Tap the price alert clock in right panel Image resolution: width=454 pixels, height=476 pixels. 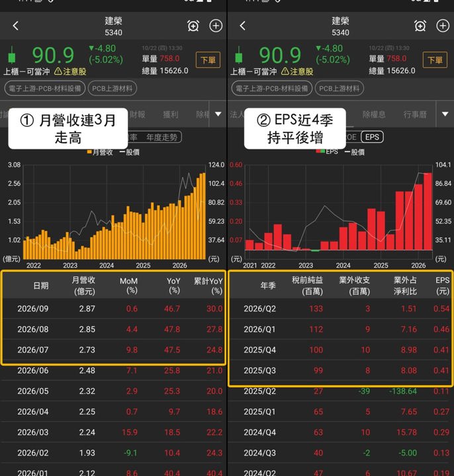point(420,26)
